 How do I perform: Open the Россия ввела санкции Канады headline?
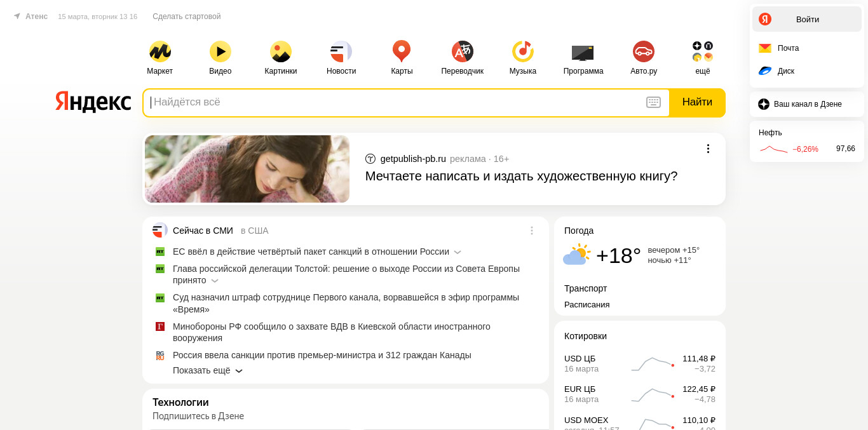point(322,355)
